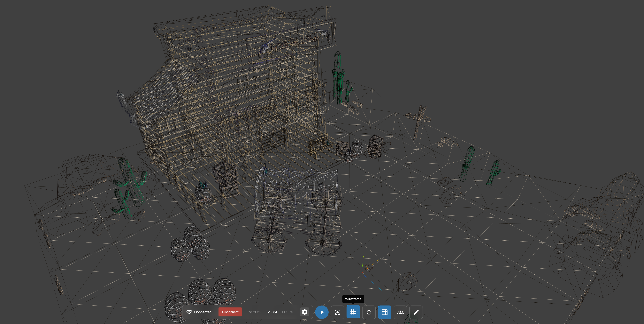Click the Wi-Fi connection status icon
The height and width of the screenshot is (324, 644).
(x=189, y=312)
